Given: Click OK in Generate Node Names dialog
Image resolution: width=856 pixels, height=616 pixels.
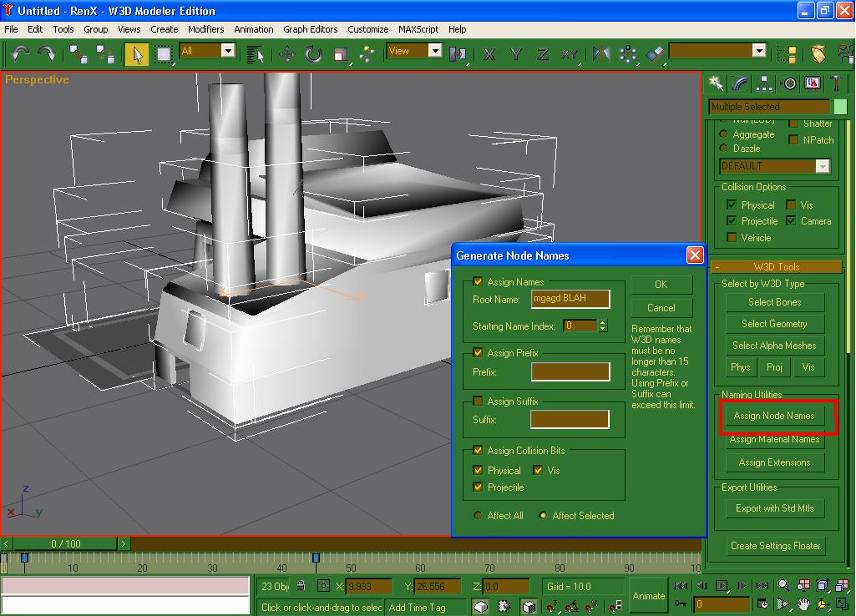Looking at the screenshot, I should pos(661,285).
